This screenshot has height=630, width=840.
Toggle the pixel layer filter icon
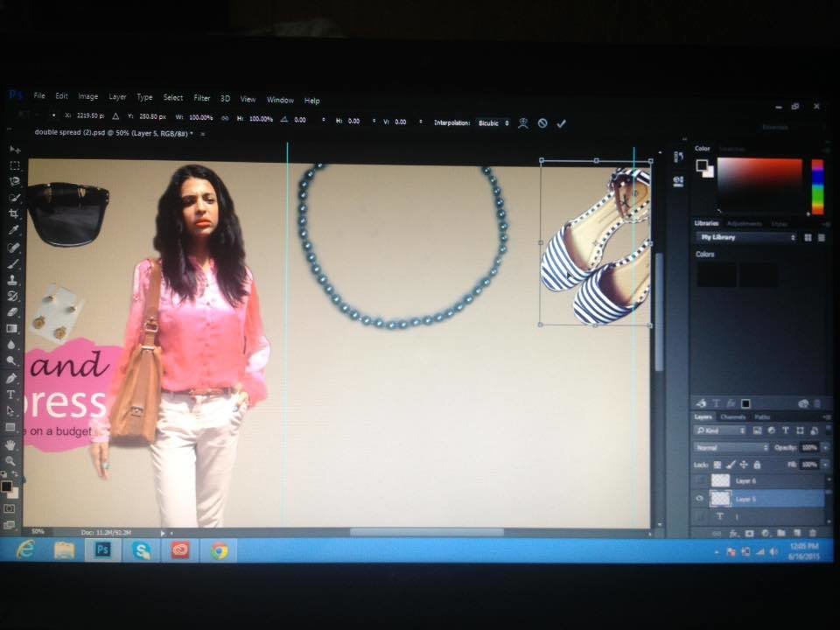pos(757,430)
